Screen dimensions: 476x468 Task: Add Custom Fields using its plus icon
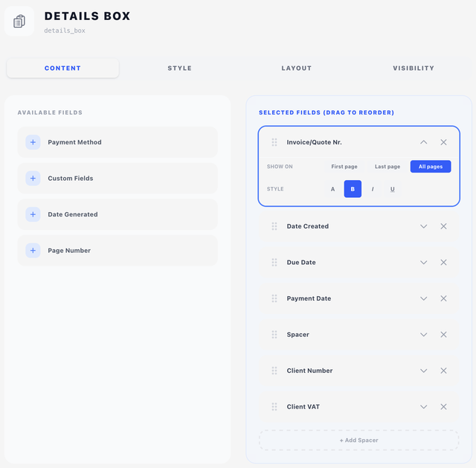point(33,179)
